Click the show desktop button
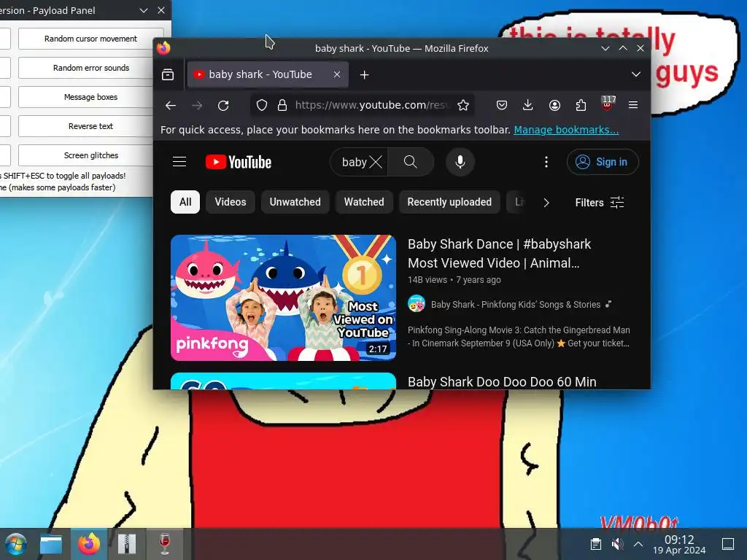This screenshot has height=560, width=747. coord(728,544)
